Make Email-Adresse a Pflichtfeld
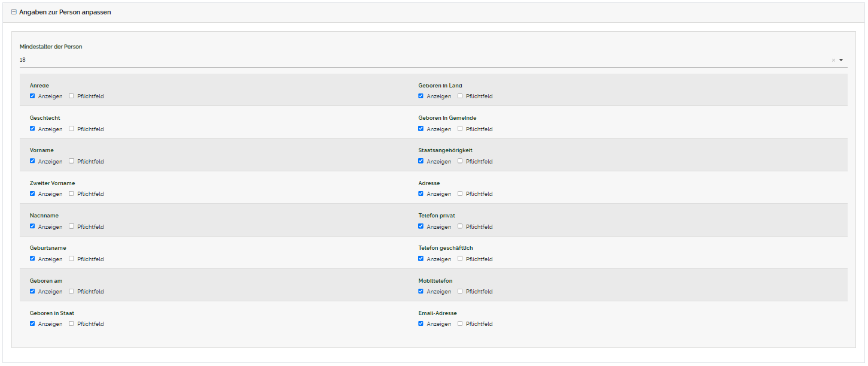The height and width of the screenshot is (366, 868). [460, 323]
